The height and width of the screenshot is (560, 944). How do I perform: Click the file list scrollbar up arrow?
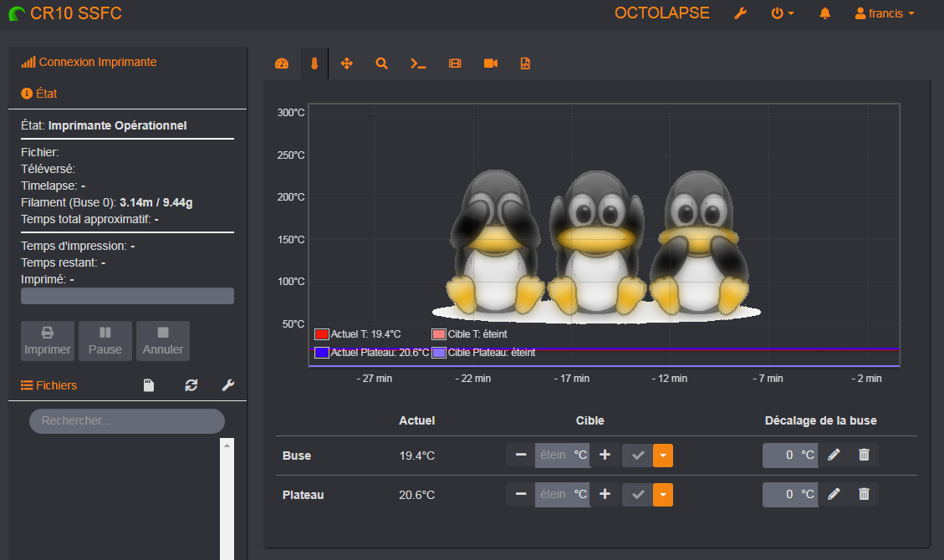pyautogui.click(x=227, y=445)
